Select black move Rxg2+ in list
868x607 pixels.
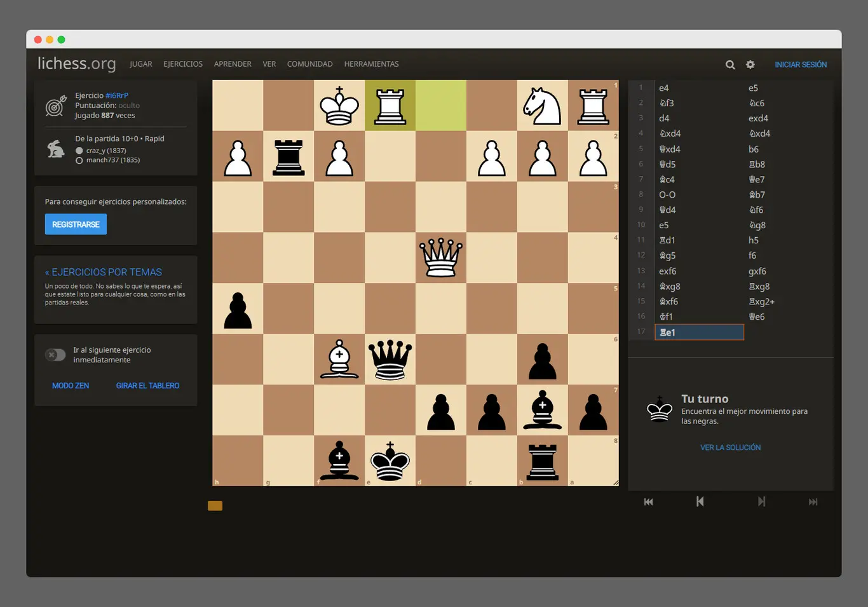coord(789,301)
